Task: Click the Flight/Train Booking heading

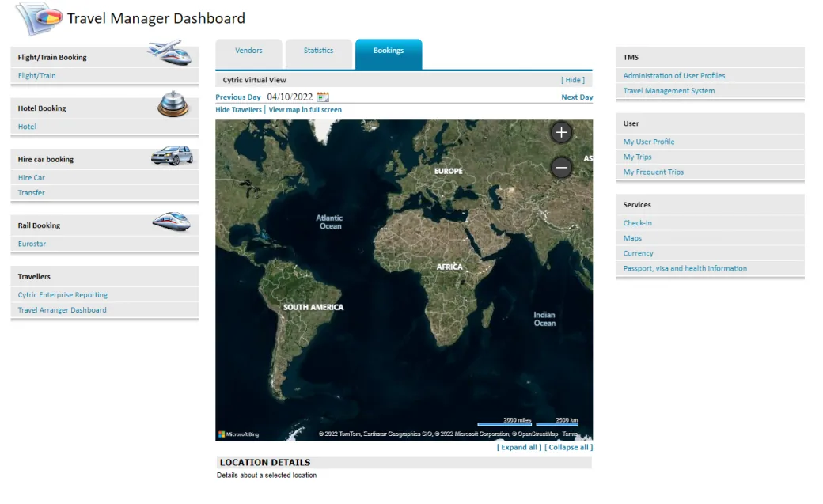Action: (52, 57)
